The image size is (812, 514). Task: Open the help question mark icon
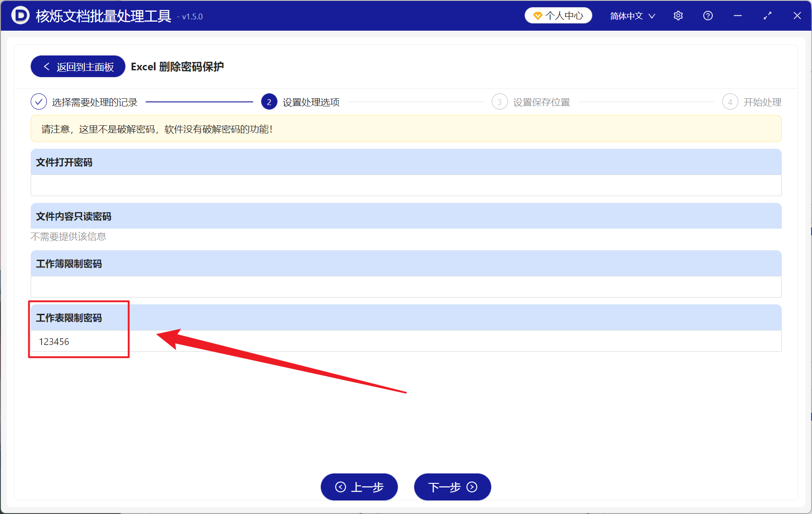pyautogui.click(x=708, y=15)
